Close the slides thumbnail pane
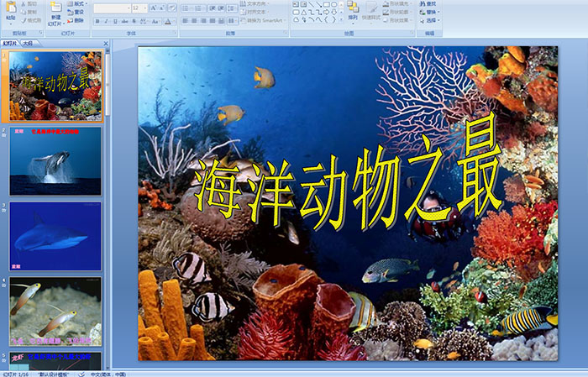Screen dimensions: 588x377 tap(106, 44)
